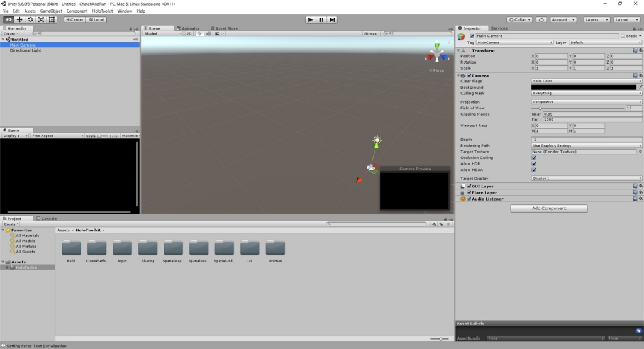
Task: Open the cloud services icon
Action: point(541,19)
